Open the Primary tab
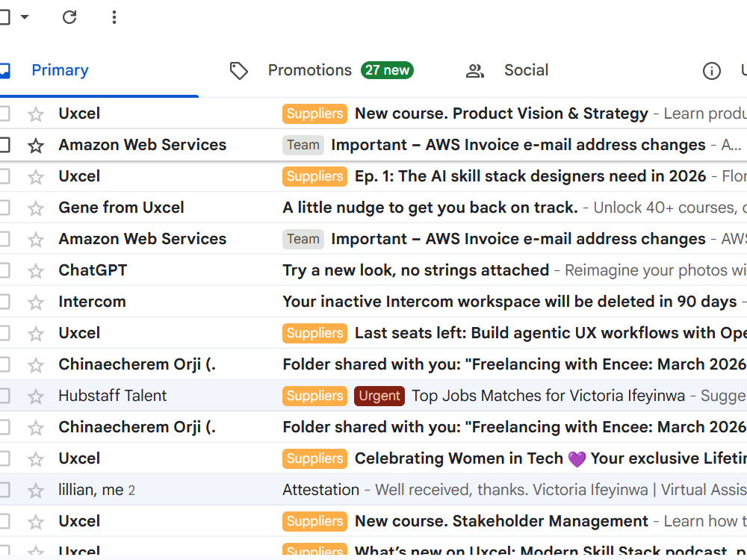Viewport: 747px width, 560px height. [60, 70]
